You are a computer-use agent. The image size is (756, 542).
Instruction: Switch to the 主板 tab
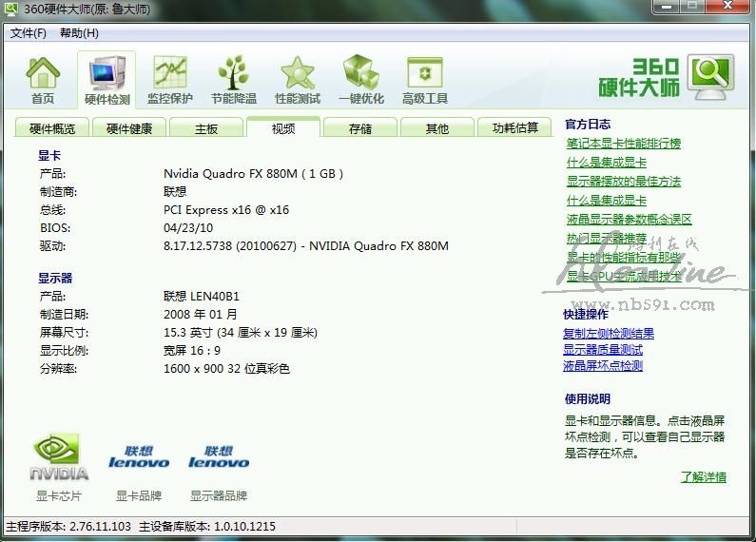[206, 128]
